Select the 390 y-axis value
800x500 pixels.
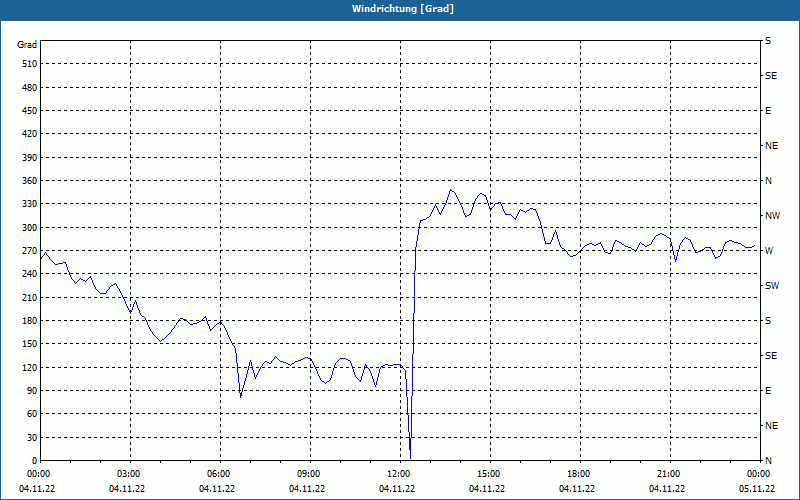click(30, 158)
